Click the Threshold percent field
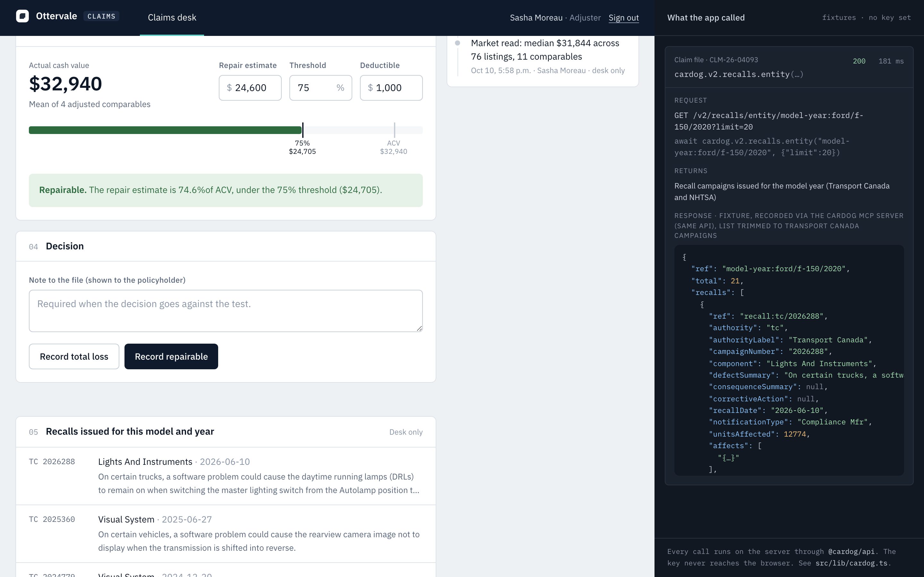This screenshot has height=577, width=924. point(321,88)
